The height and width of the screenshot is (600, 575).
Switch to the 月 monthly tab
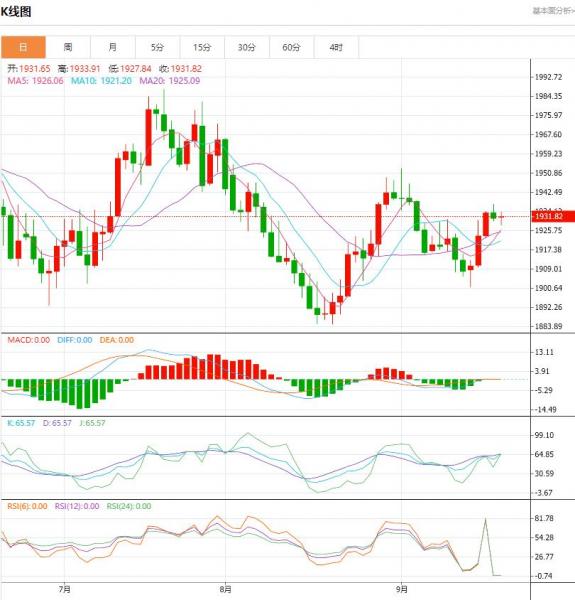click(113, 47)
